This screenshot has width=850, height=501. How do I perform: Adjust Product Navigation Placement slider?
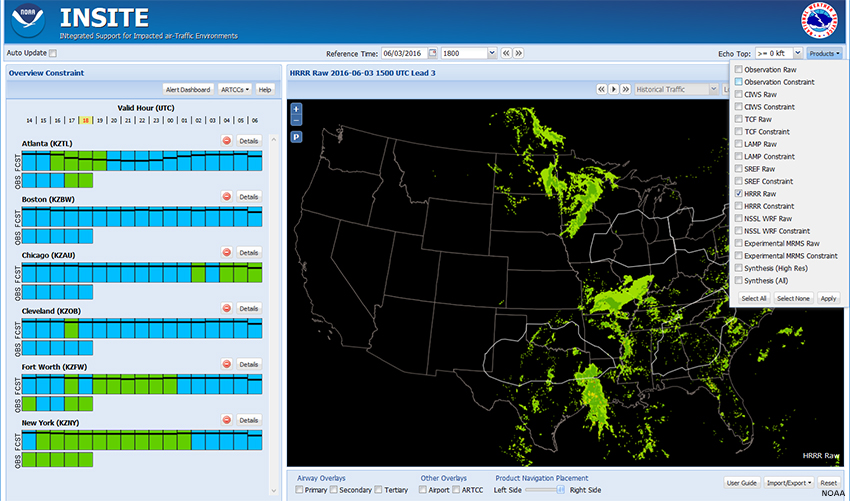pos(561,490)
